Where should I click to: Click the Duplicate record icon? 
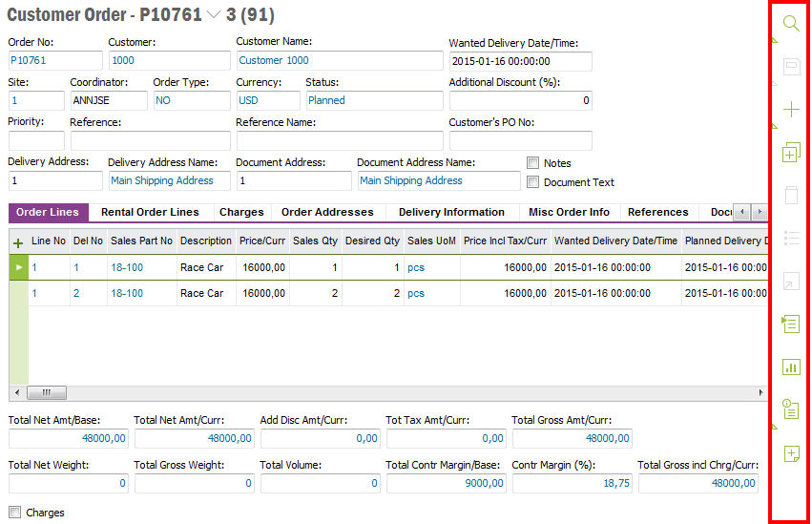(x=790, y=153)
